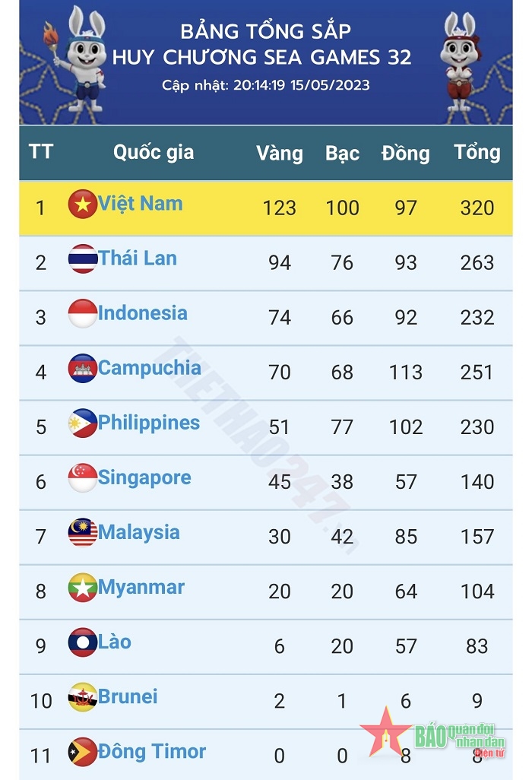Click the Indonesia flag icon
The image size is (532, 780).
(82, 314)
